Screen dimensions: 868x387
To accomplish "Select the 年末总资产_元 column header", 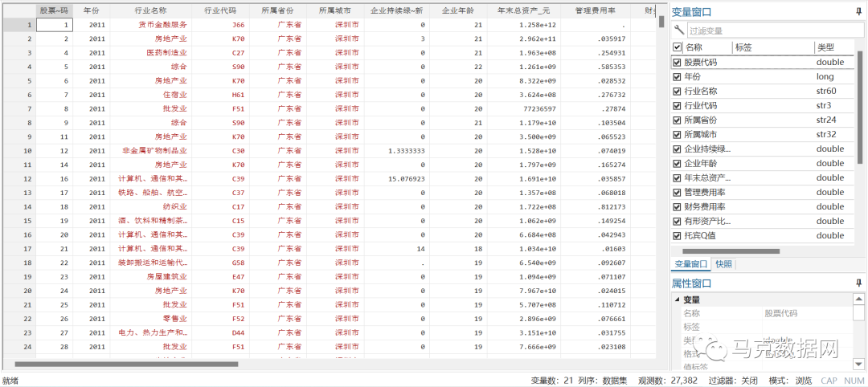I will [x=524, y=11].
